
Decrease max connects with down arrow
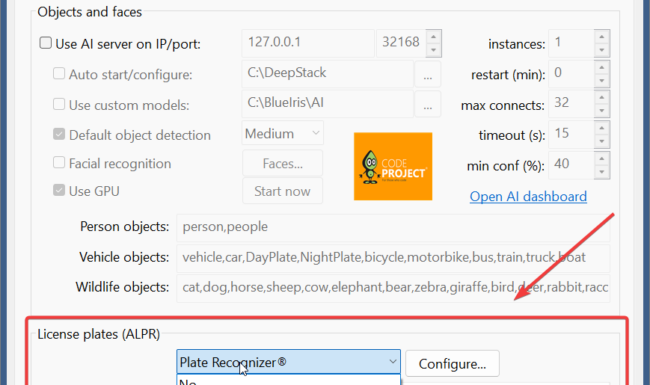click(x=602, y=111)
